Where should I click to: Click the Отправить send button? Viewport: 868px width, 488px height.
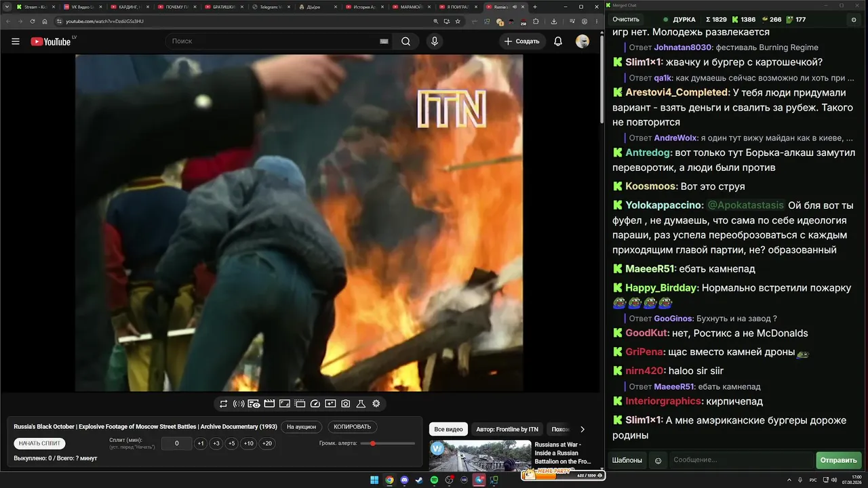coord(839,460)
